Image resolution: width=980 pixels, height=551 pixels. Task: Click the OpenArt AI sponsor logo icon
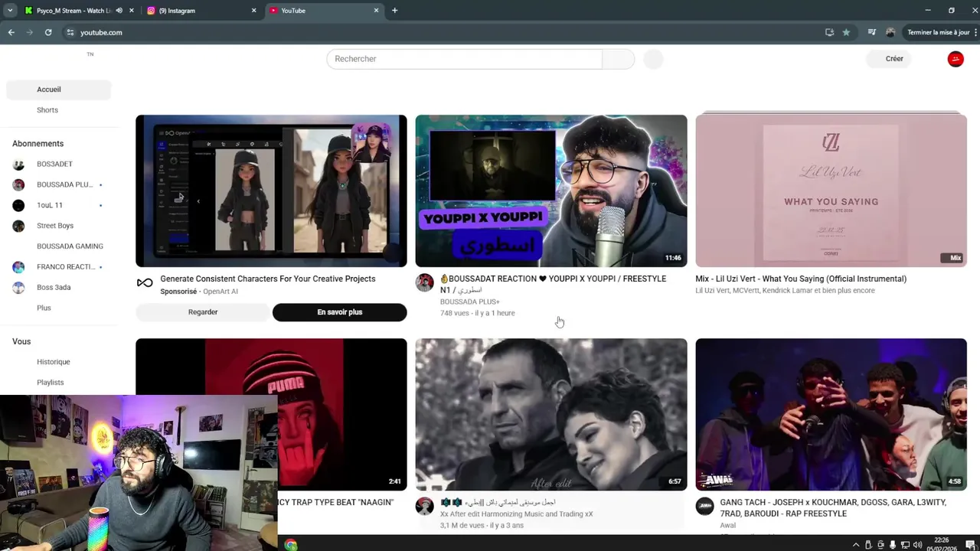tap(145, 283)
